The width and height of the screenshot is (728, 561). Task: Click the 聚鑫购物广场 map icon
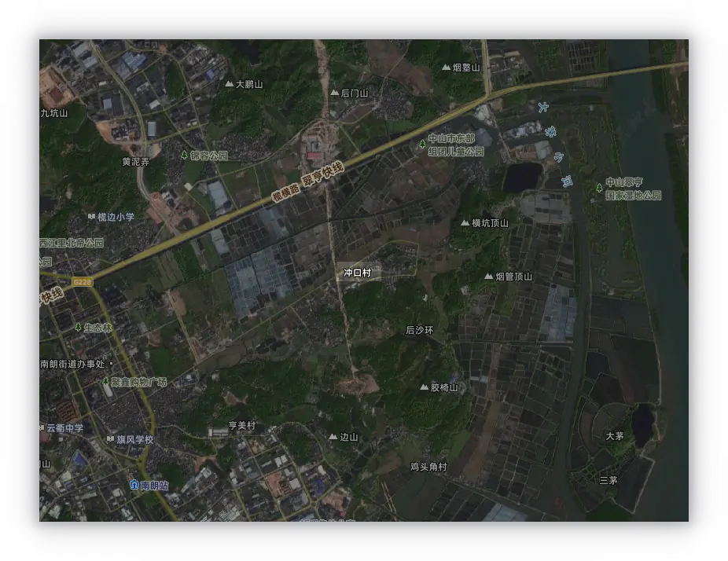[x=105, y=382]
